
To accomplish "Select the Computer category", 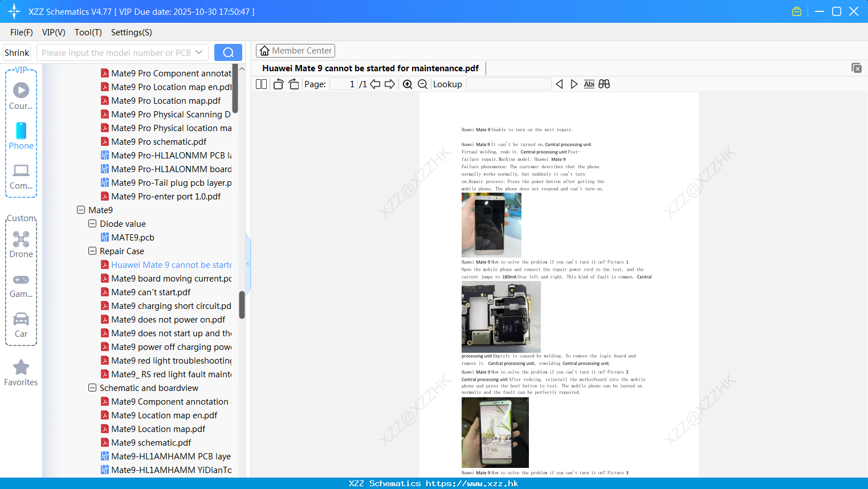I will [21, 176].
